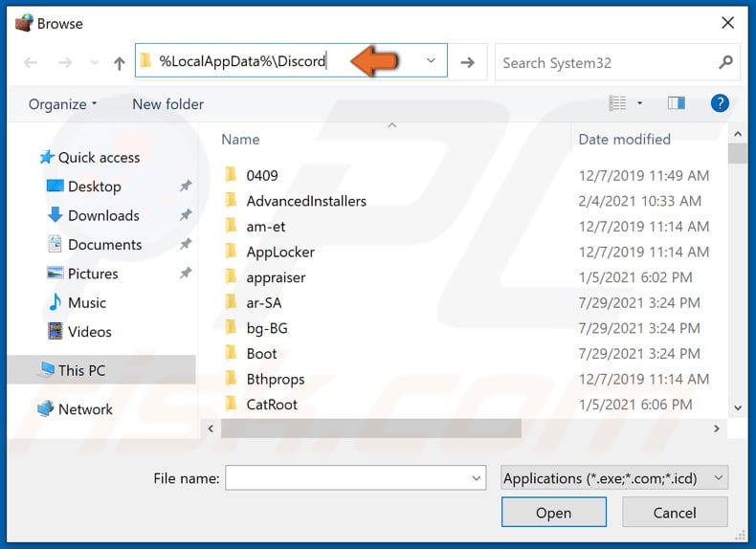Click date 2/4/2021 10:33 AM
The image size is (756, 549).
click(x=639, y=201)
